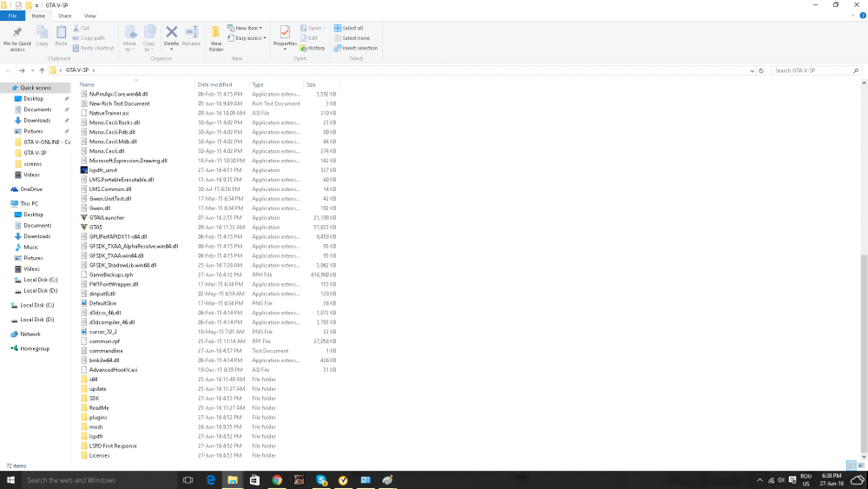Image resolution: width=868 pixels, height=489 pixels.
Task: Launch Microsoft Edge from taskbar
Action: tap(211, 480)
